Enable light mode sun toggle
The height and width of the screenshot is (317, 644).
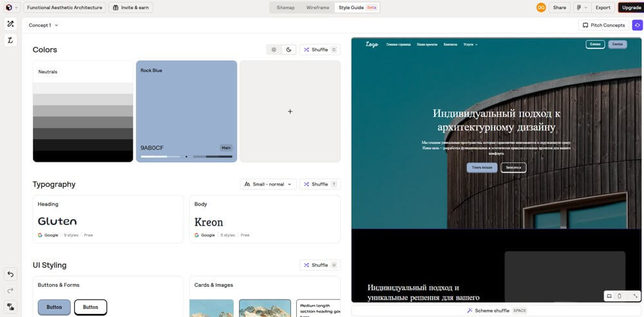[x=274, y=50]
